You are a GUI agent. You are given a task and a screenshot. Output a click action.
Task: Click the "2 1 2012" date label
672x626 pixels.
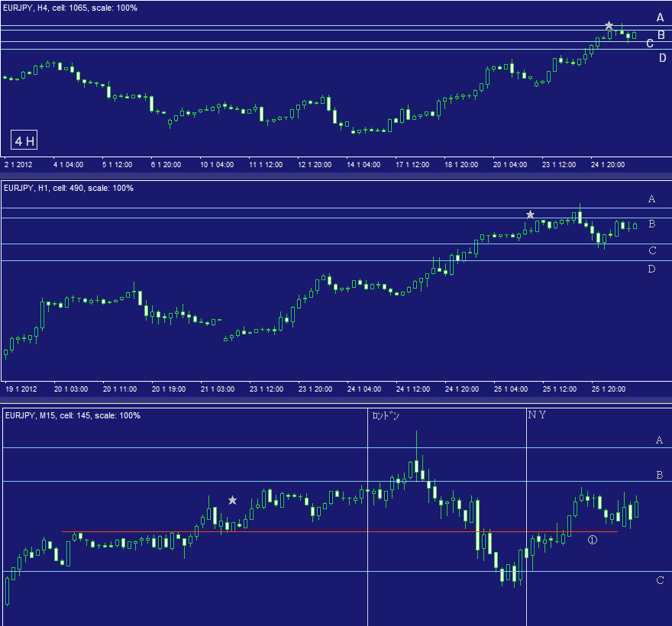point(18,165)
